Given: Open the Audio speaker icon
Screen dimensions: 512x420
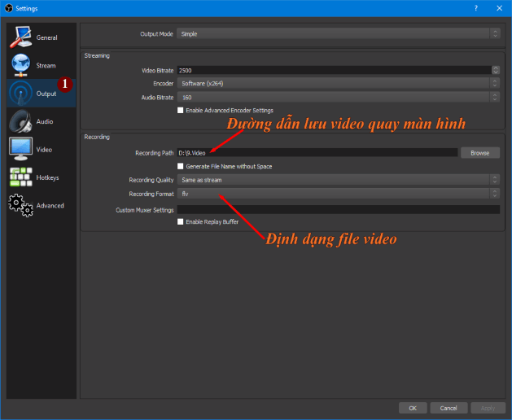Looking at the screenshot, I should [21, 121].
